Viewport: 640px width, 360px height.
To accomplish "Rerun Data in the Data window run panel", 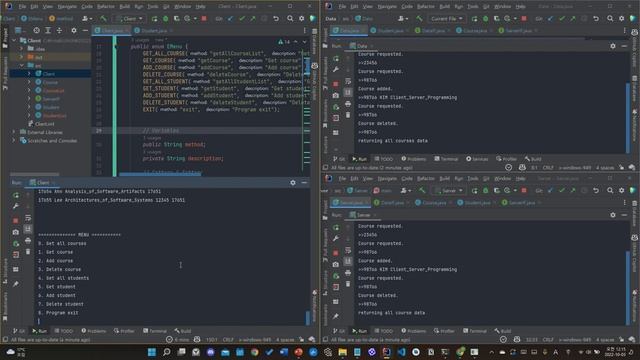I will 336,59.
